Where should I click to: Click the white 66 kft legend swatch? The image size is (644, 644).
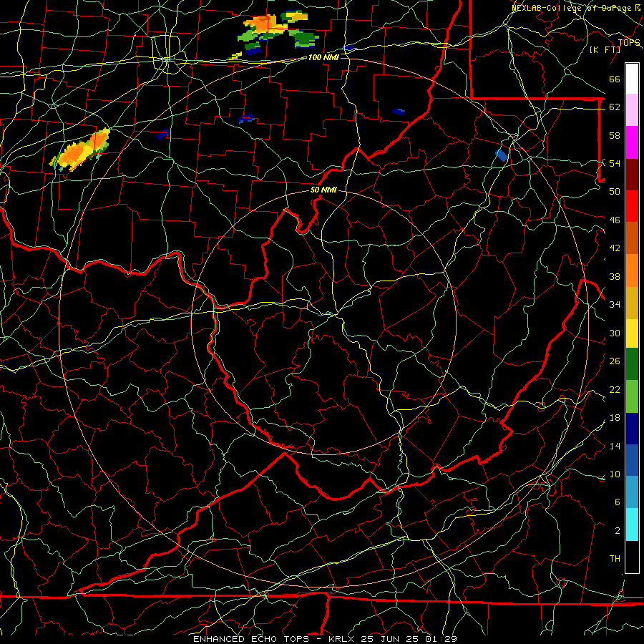(632, 79)
